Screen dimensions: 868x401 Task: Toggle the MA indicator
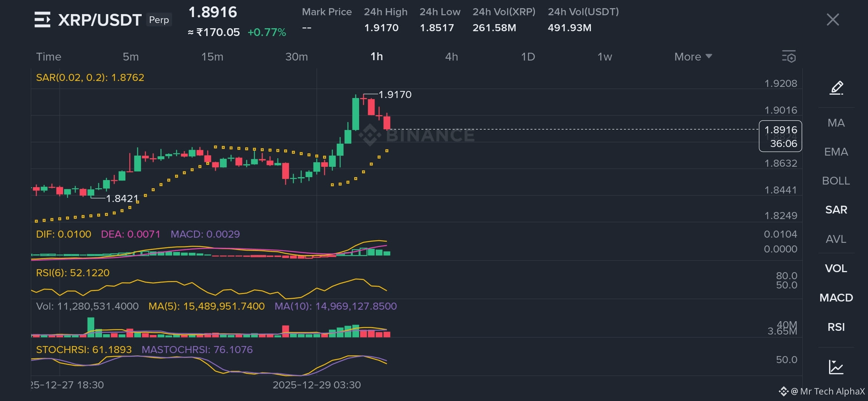click(836, 123)
